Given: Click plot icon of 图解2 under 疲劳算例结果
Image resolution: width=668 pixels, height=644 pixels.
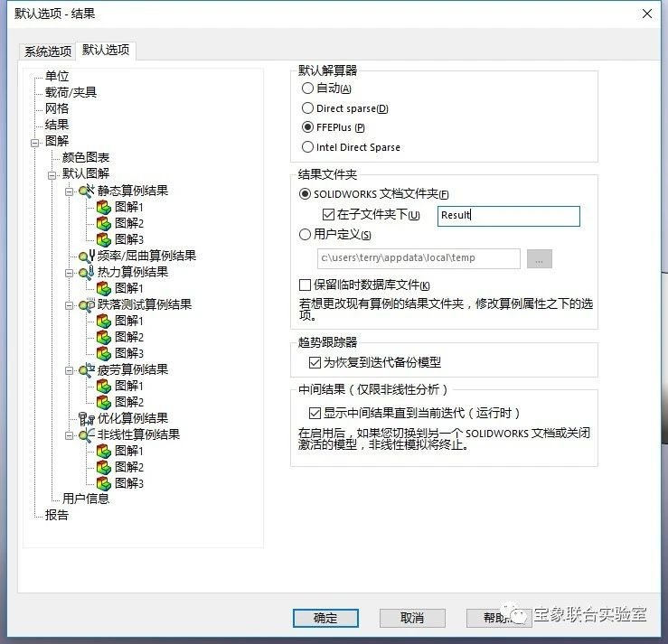Looking at the screenshot, I should click(104, 402).
